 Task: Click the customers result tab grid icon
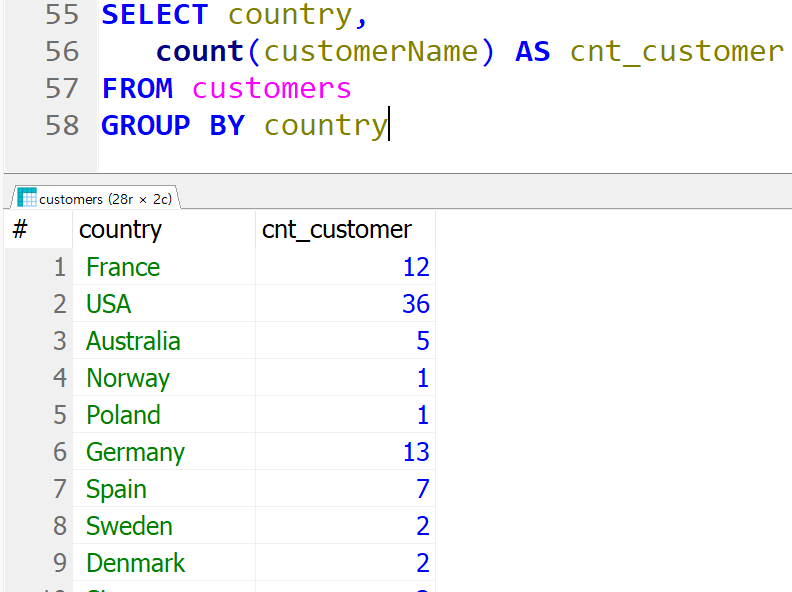point(27,198)
